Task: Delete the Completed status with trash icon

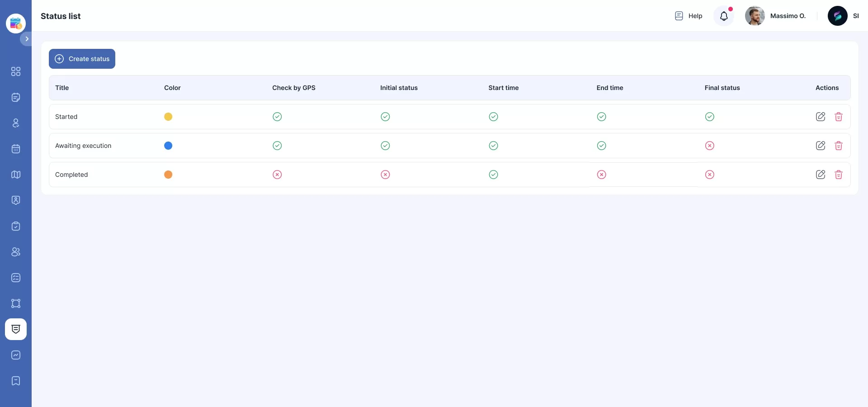Action: tap(839, 175)
